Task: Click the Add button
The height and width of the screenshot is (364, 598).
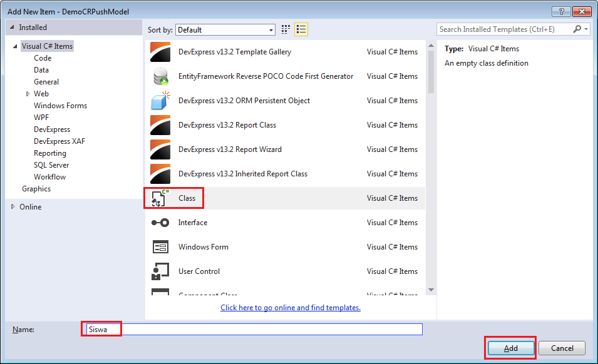Action: pos(511,348)
